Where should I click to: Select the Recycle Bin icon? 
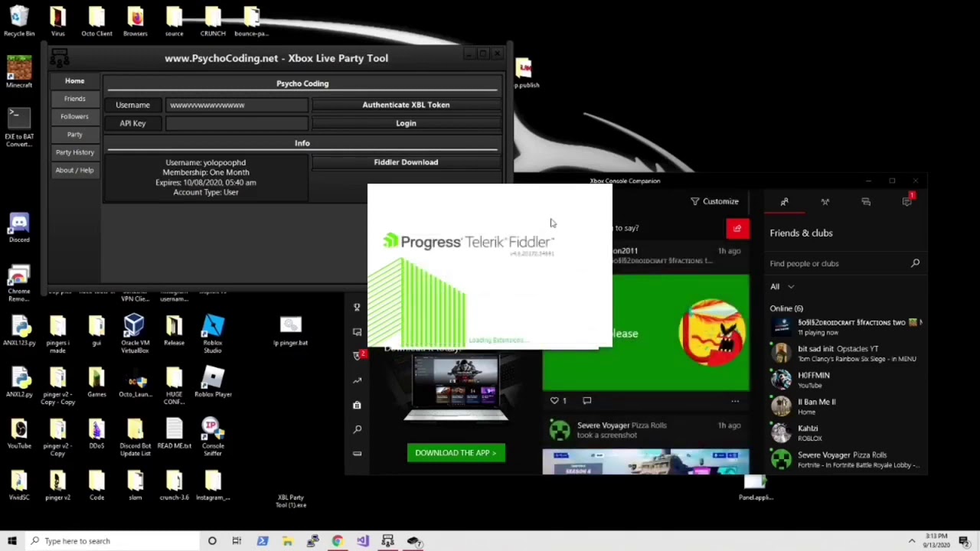(x=19, y=21)
